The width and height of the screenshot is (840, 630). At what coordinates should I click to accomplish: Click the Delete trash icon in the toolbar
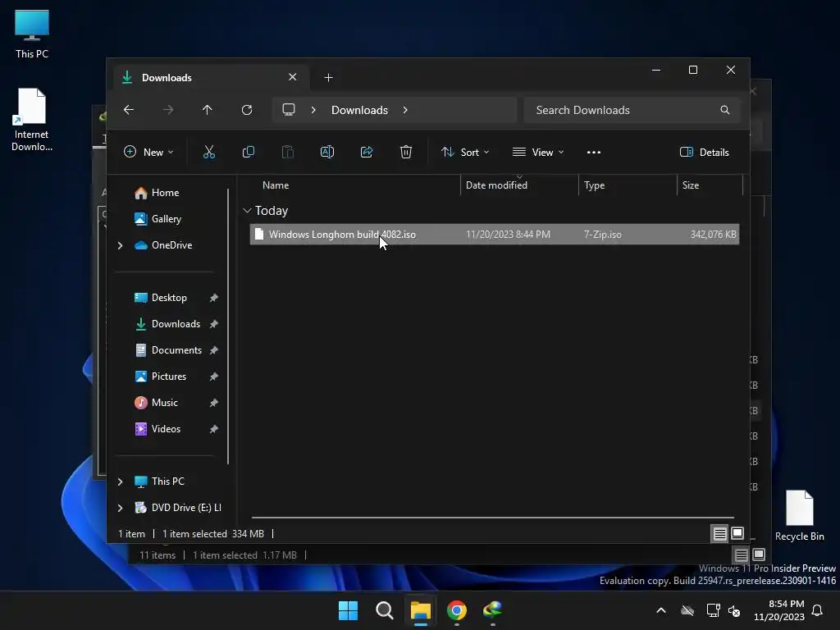click(x=406, y=152)
